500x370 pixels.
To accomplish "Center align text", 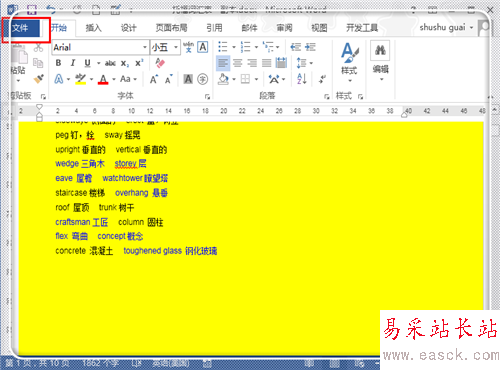I will click(237, 63).
